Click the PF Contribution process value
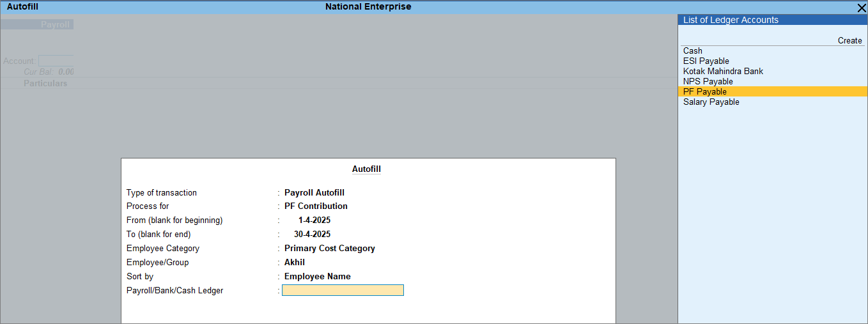The width and height of the screenshot is (868, 324). coord(316,206)
